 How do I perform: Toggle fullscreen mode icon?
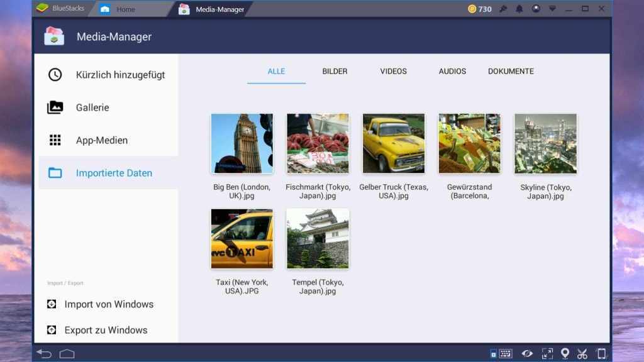[x=547, y=353]
